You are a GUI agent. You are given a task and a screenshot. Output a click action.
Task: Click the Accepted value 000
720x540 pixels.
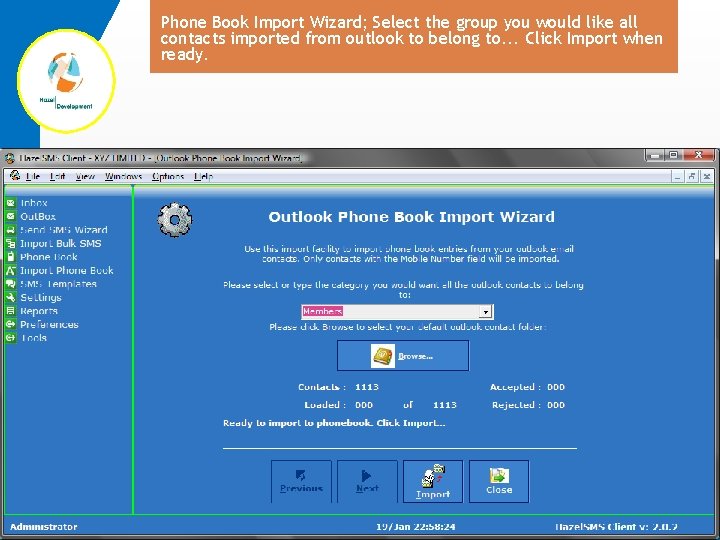pos(556,387)
